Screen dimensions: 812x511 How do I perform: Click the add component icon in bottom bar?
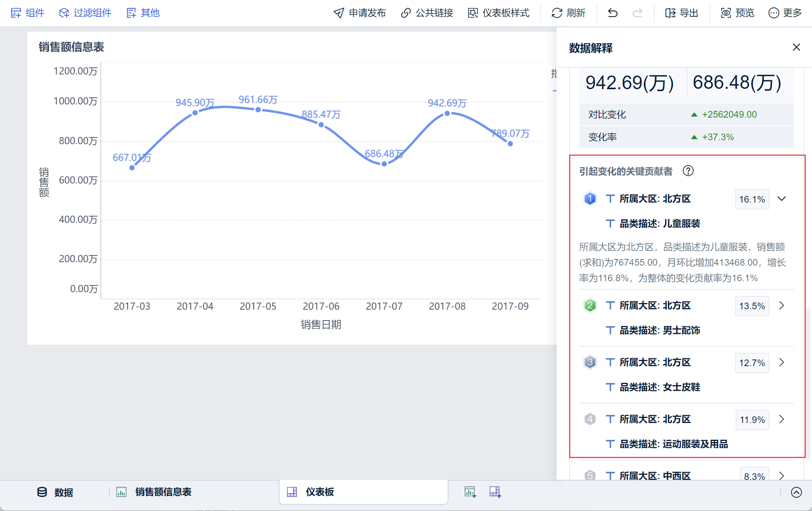pyautogui.click(x=470, y=492)
